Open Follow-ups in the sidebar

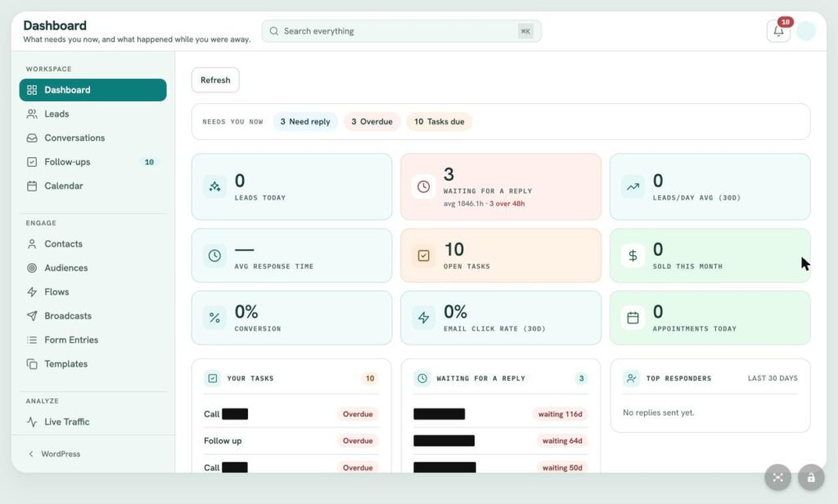click(x=93, y=162)
